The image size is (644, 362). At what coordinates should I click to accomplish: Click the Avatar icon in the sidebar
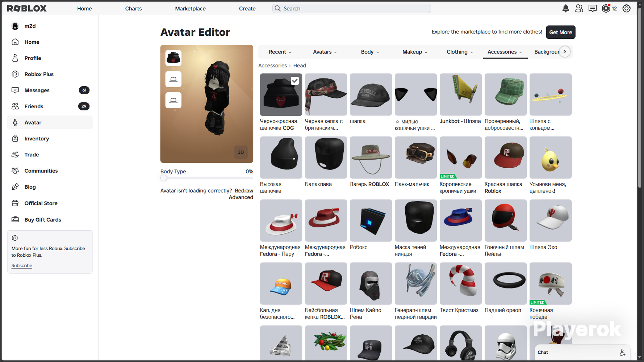[x=15, y=122]
